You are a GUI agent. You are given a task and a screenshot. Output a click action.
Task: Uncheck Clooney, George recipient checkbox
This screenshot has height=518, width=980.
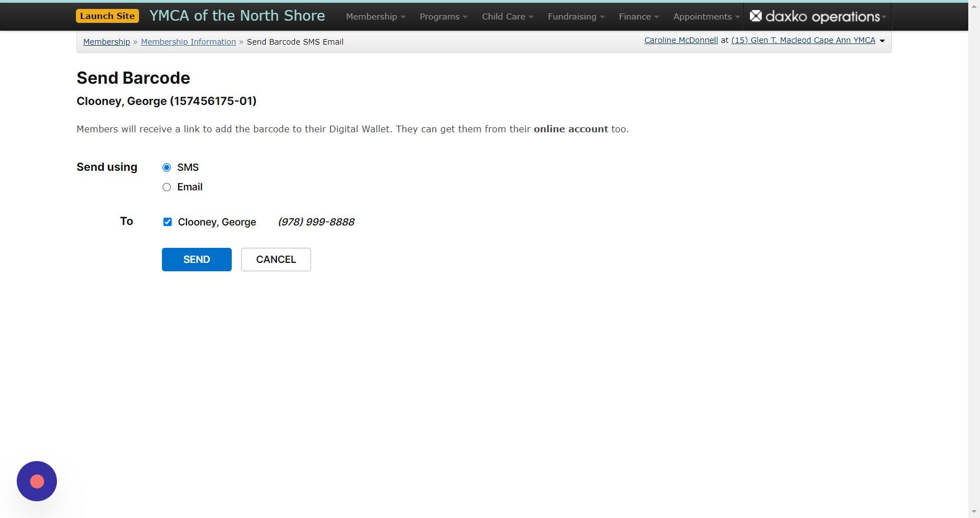[168, 222]
